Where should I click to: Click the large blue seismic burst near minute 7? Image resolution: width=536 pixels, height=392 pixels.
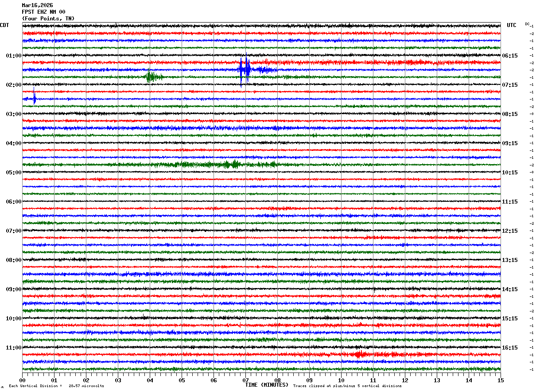pos(245,69)
